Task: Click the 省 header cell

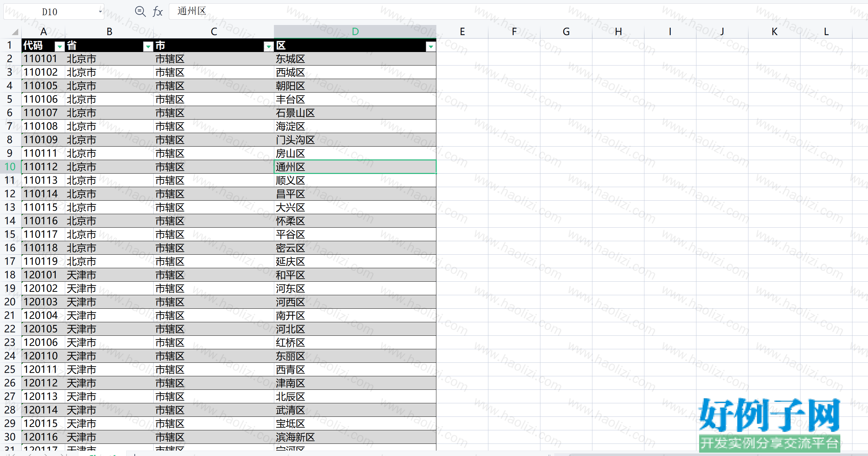Action: [109, 45]
